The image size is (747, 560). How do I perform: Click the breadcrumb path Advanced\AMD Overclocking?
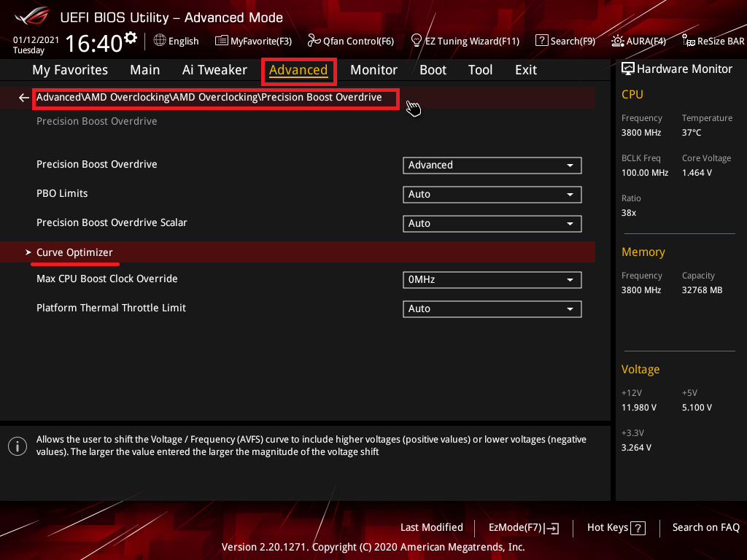(209, 97)
